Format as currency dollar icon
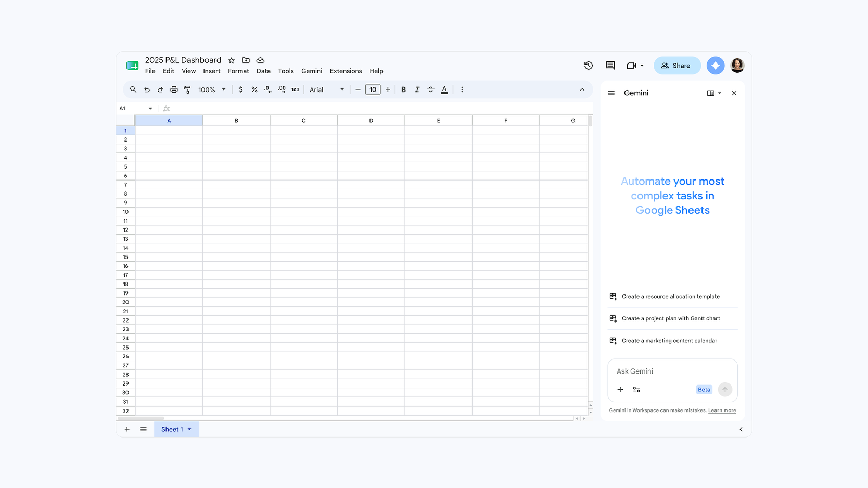868x488 pixels. pyautogui.click(x=241, y=89)
